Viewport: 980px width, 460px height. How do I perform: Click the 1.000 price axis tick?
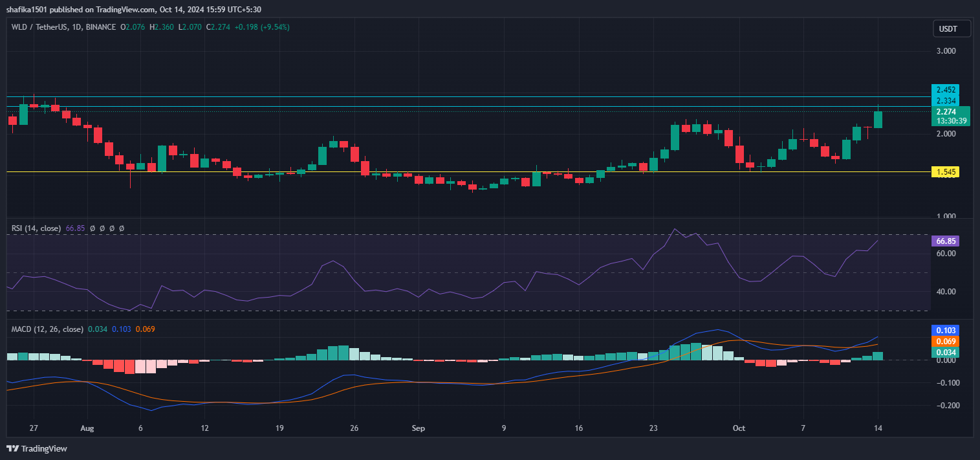point(946,217)
